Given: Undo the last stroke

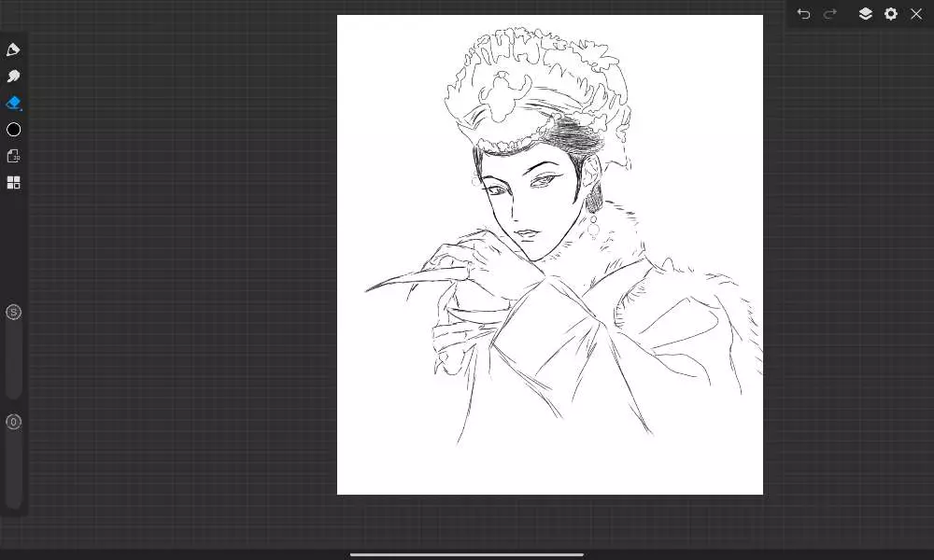Looking at the screenshot, I should click(x=803, y=14).
